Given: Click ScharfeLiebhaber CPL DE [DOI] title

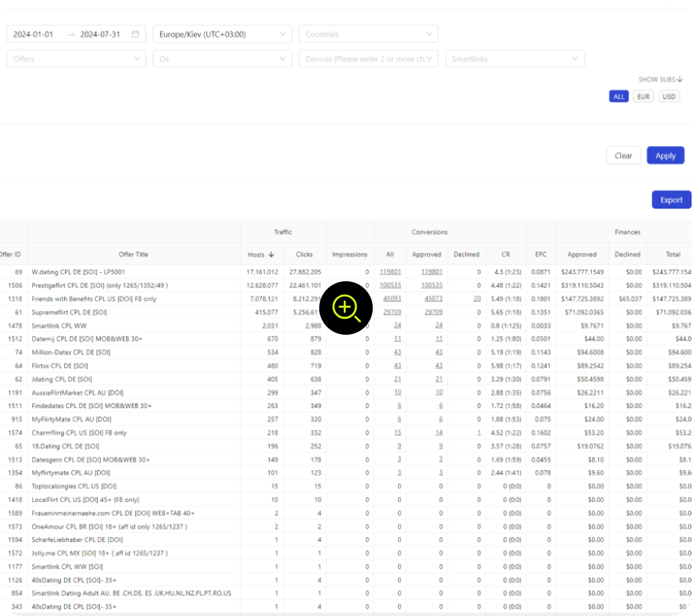Looking at the screenshot, I should (77, 540).
